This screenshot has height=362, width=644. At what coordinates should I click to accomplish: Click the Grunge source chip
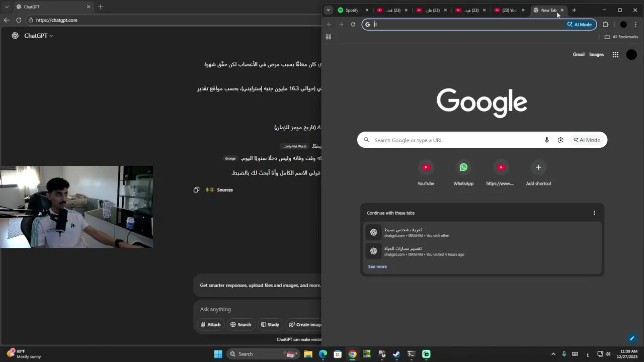[x=230, y=158]
